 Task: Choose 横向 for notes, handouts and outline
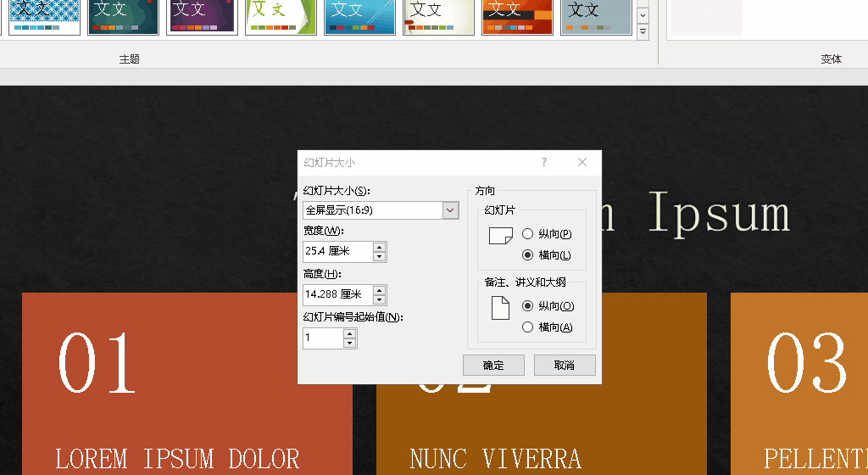(x=528, y=327)
